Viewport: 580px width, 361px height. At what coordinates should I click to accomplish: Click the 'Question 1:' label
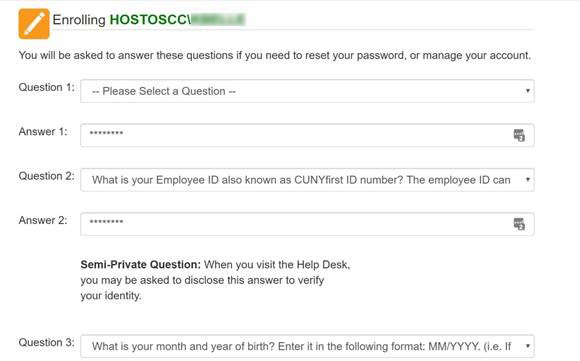(47, 87)
